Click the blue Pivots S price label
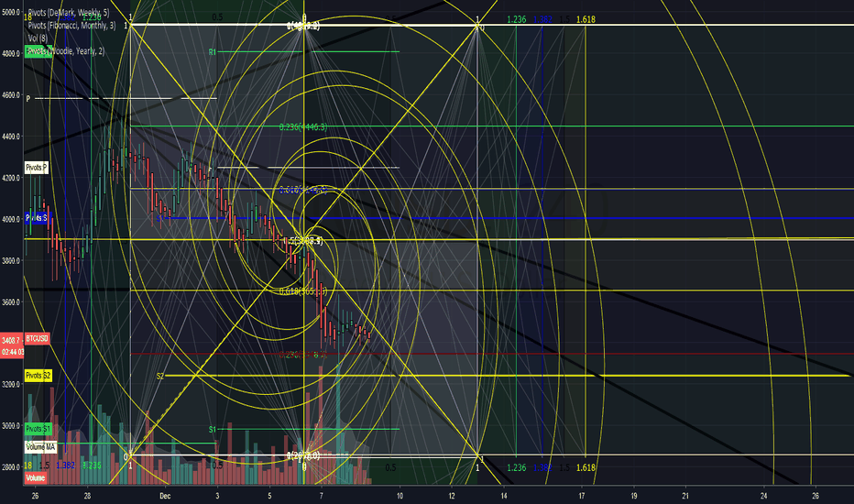Viewport: 854px width, 504px height. point(36,218)
